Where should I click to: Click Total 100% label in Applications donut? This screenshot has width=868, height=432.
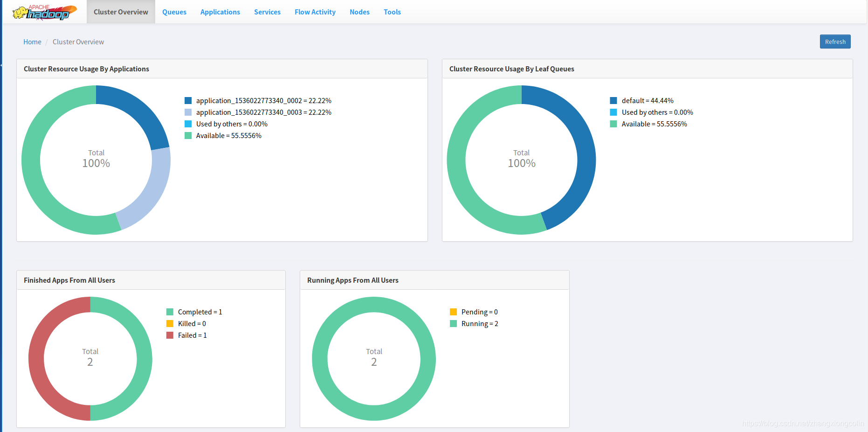(x=96, y=159)
